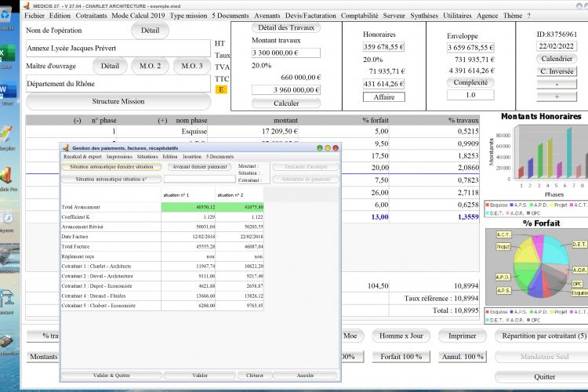
Task: Open Impressions menu in payments dialog
Action: click(119, 157)
